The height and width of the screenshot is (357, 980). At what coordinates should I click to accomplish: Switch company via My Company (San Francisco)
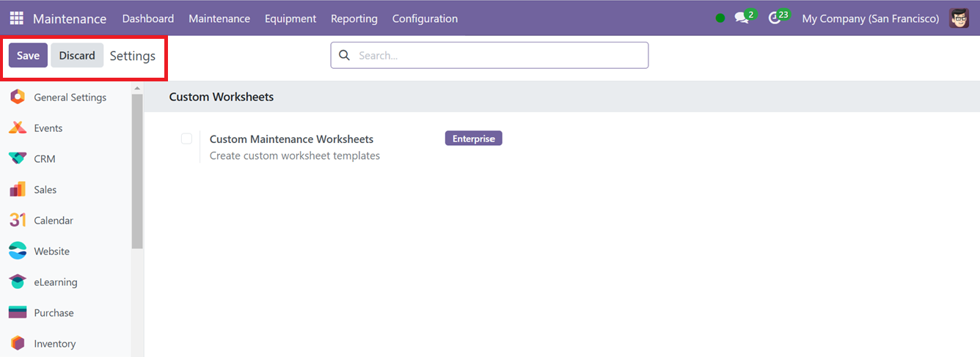point(871,18)
